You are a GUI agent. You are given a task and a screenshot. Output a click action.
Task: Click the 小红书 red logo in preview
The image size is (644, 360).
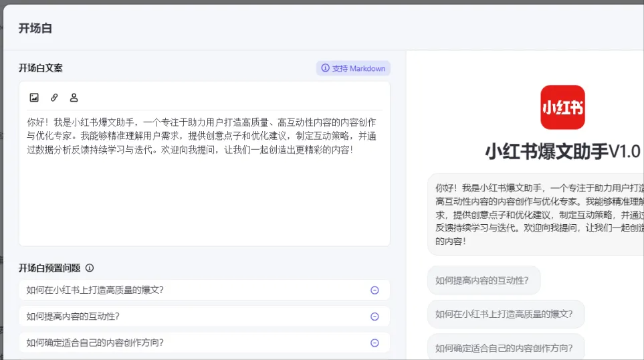562,107
